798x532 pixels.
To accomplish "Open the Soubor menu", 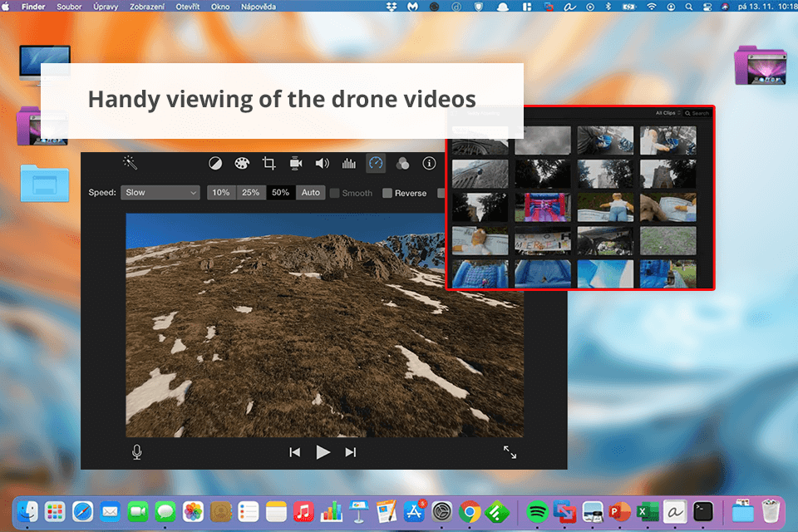I will pyautogui.click(x=69, y=7).
